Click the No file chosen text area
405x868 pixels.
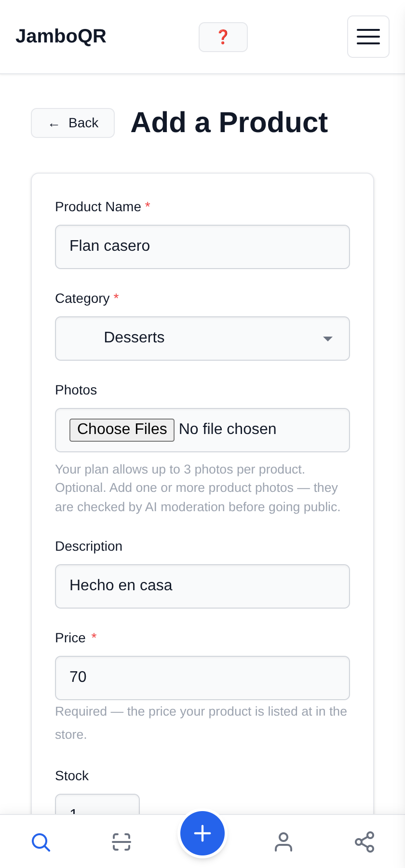pyautogui.click(x=228, y=429)
